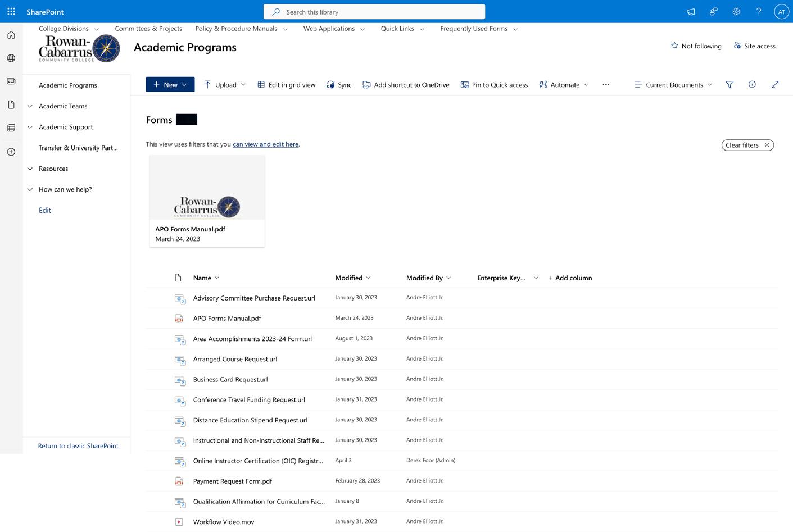The width and height of the screenshot is (793, 532).
Task: Open Distance Education Stipend Request.url
Action: click(250, 420)
